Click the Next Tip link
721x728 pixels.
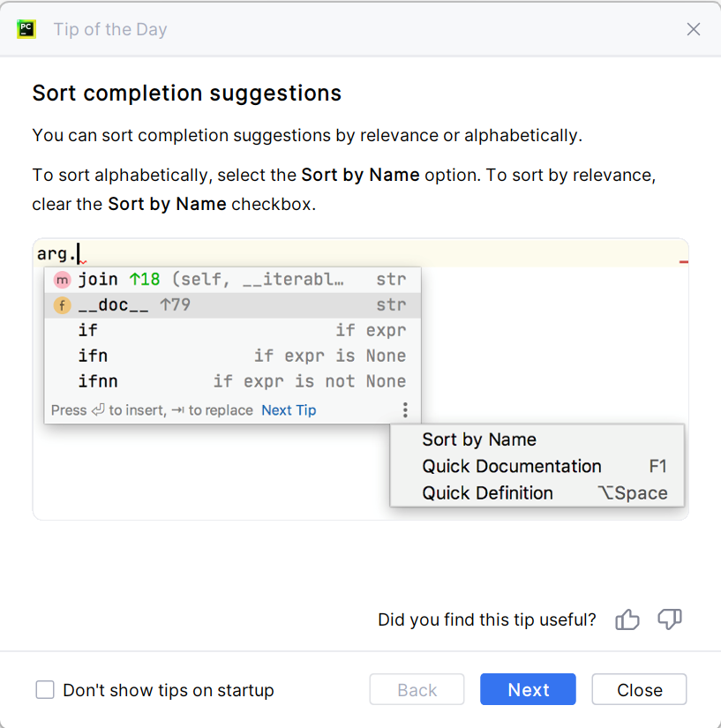289,410
